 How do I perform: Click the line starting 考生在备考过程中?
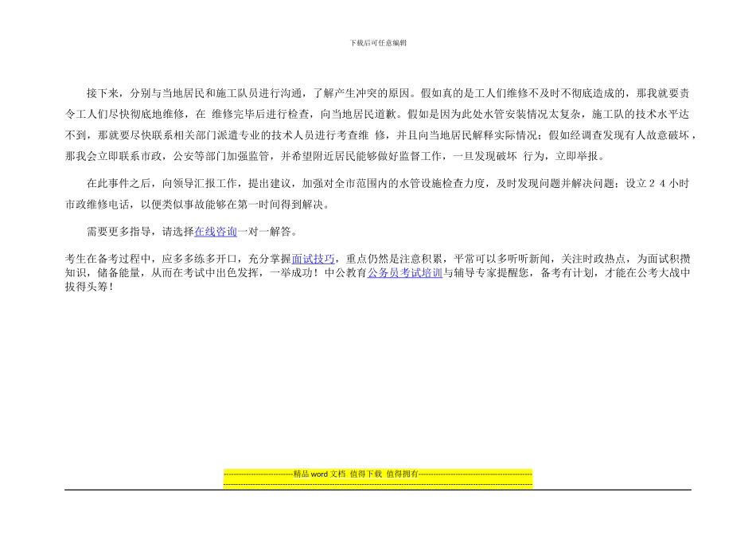coord(377,259)
